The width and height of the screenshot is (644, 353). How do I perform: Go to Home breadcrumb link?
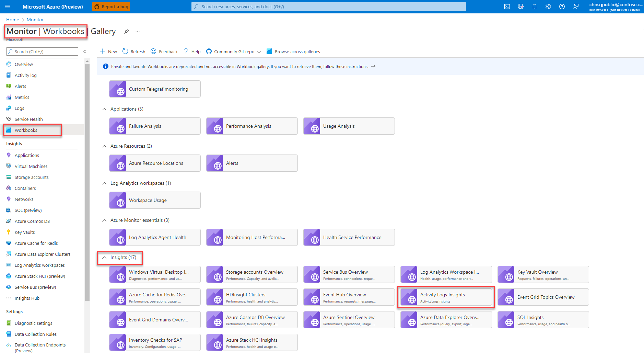click(x=13, y=20)
